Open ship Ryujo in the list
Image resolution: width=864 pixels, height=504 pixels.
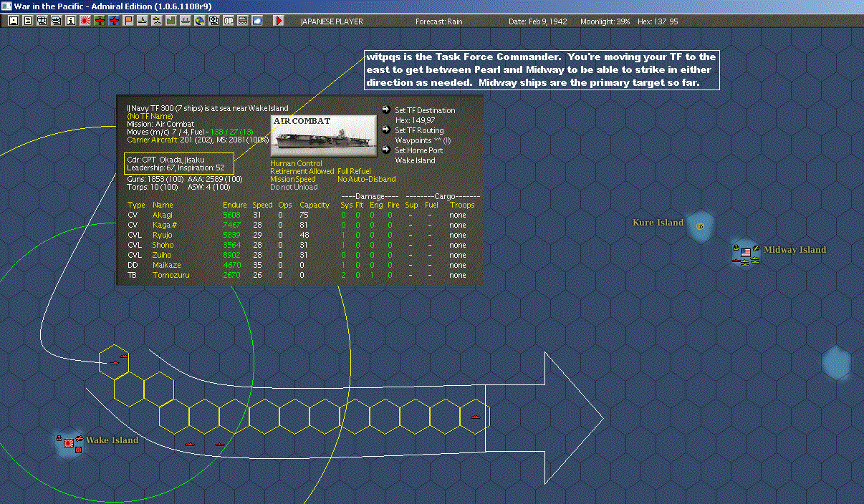point(163,235)
